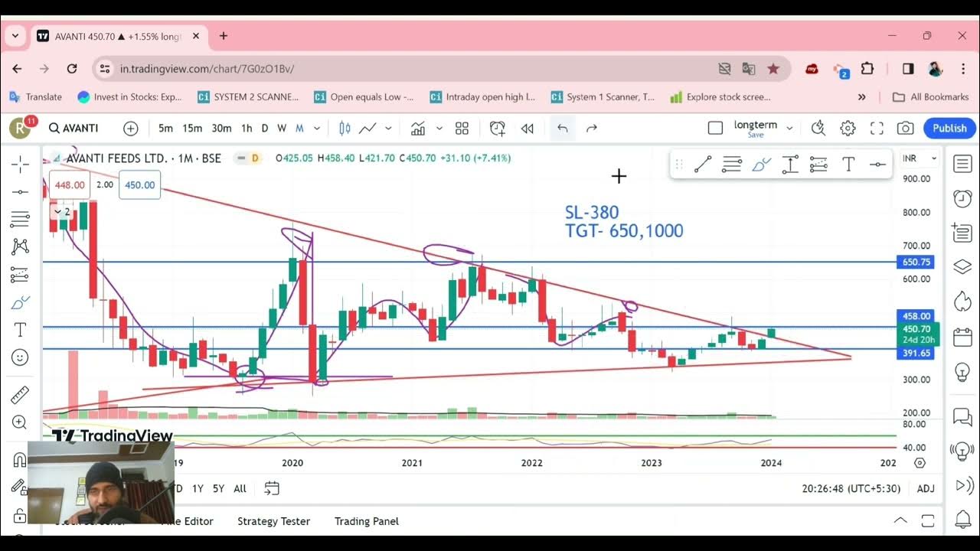Open the forecasting and measurement tools
The height and width of the screenshot is (551, 980).
click(20, 274)
